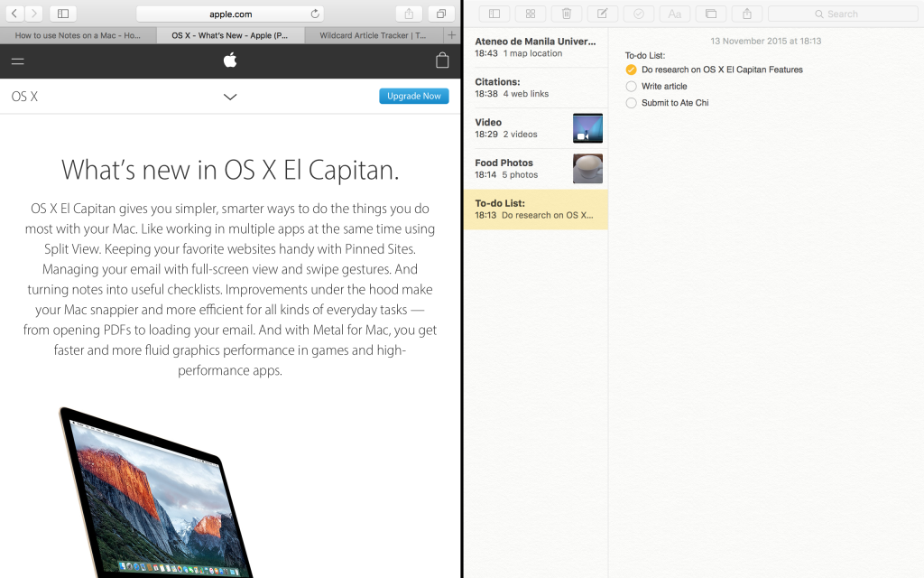Click the Notes search field
924x578 pixels.
click(843, 14)
